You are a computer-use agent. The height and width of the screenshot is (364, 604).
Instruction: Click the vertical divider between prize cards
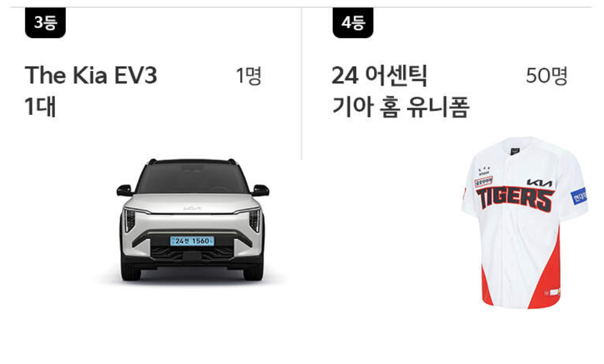click(301, 83)
